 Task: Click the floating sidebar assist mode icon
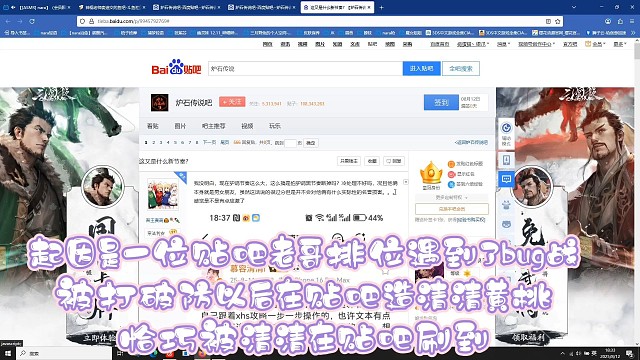(x=506, y=133)
